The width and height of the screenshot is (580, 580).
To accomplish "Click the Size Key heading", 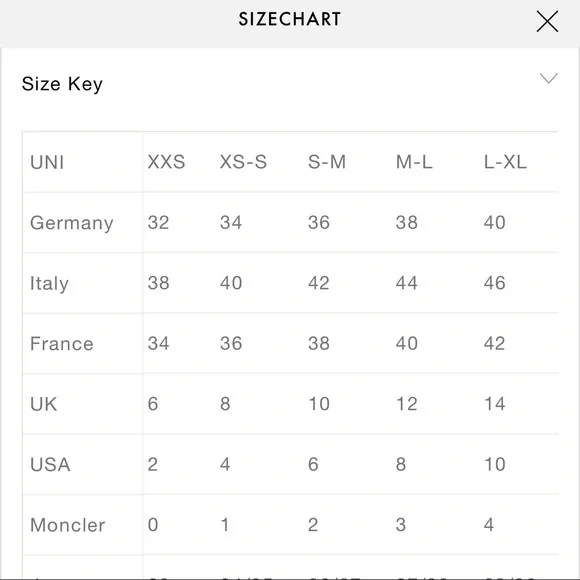I will (x=62, y=84).
